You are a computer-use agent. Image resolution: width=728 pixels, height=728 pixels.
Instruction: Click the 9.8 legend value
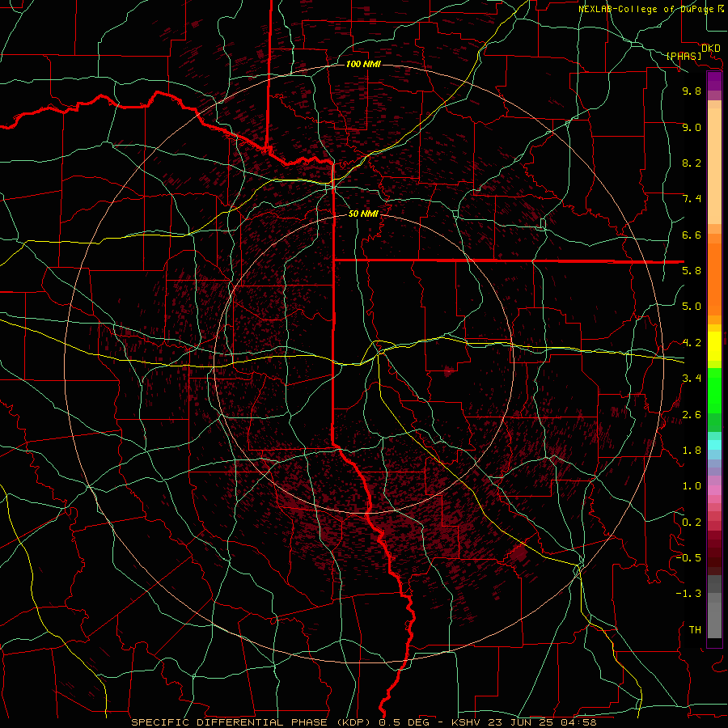coord(692,91)
